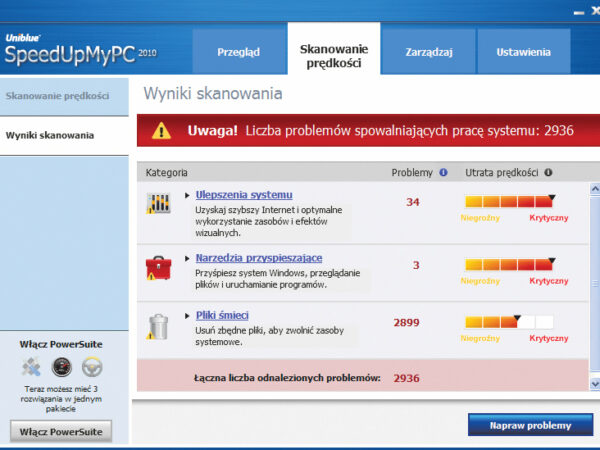This screenshot has width=600, height=450.
Task: Click the red toolbox Narzędzia przyspieszające icon
Action: click(x=158, y=267)
